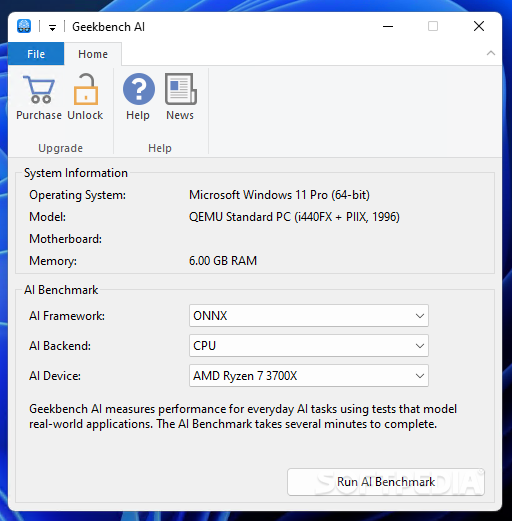Open Help via the question mark icon

pos(139,89)
